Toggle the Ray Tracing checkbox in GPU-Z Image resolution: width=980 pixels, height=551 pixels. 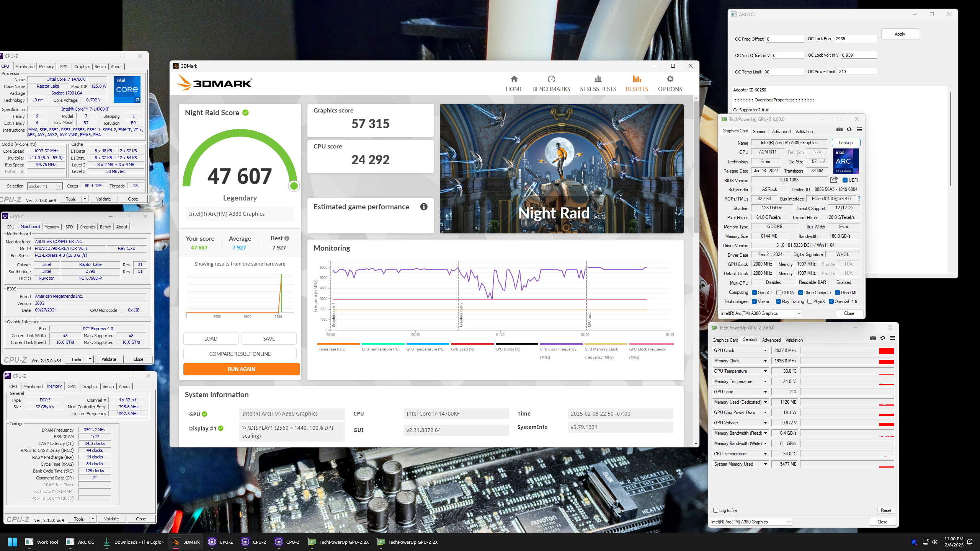pos(778,302)
